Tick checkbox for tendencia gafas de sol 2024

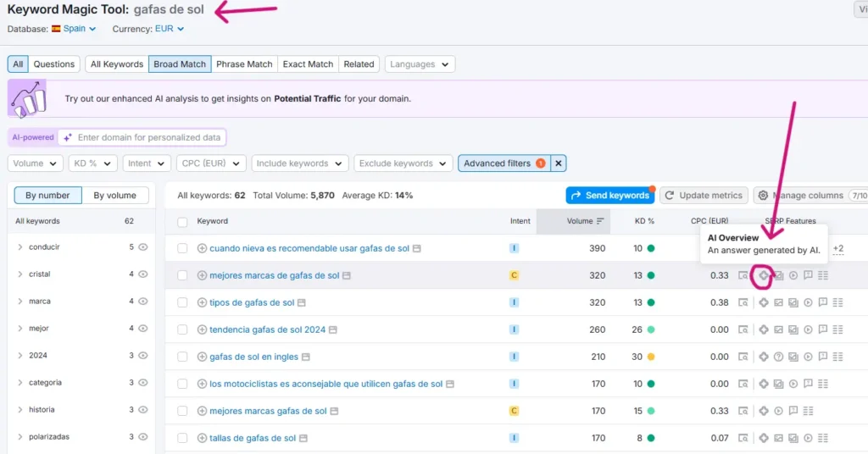click(182, 329)
